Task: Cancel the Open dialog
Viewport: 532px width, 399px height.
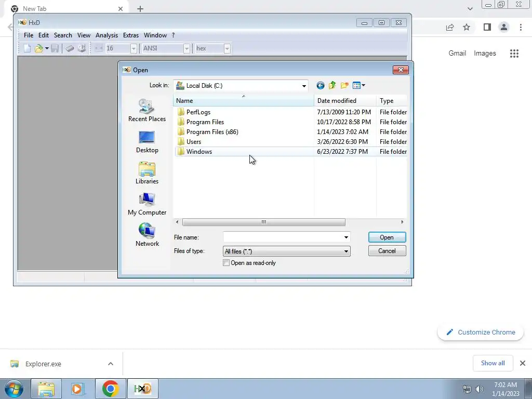Action: (387, 251)
